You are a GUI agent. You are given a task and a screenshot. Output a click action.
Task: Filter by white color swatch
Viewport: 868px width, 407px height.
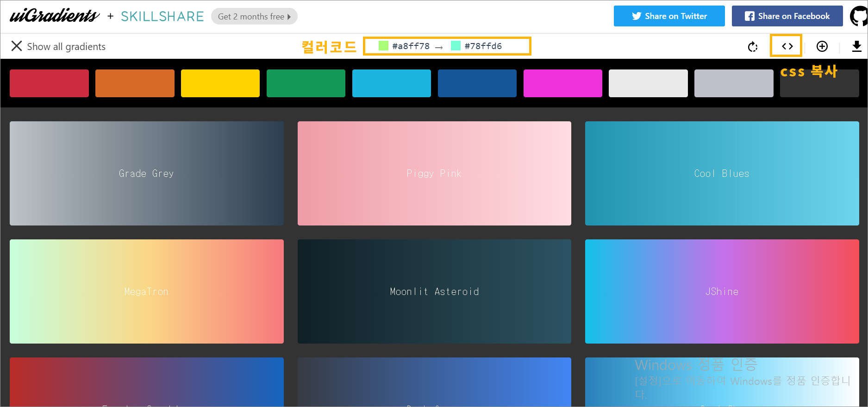(x=648, y=83)
